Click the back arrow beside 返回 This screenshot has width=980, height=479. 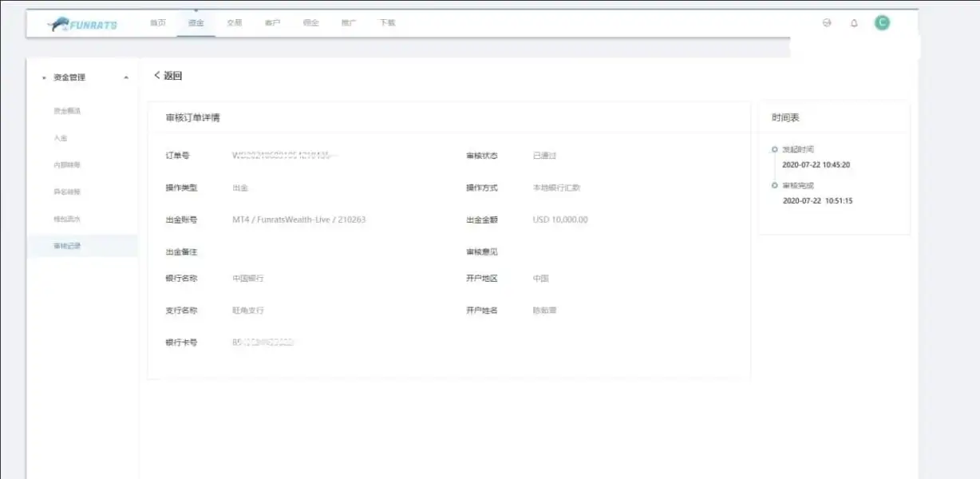157,75
